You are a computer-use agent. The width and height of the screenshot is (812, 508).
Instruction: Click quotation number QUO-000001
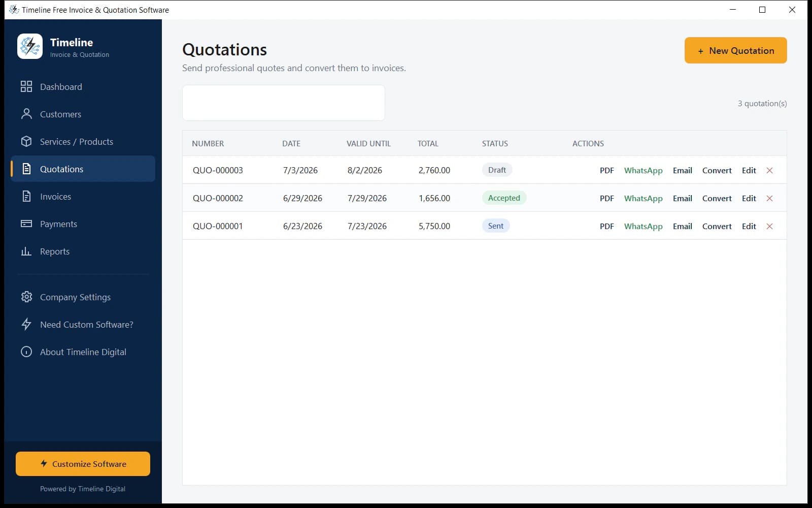pyautogui.click(x=218, y=226)
